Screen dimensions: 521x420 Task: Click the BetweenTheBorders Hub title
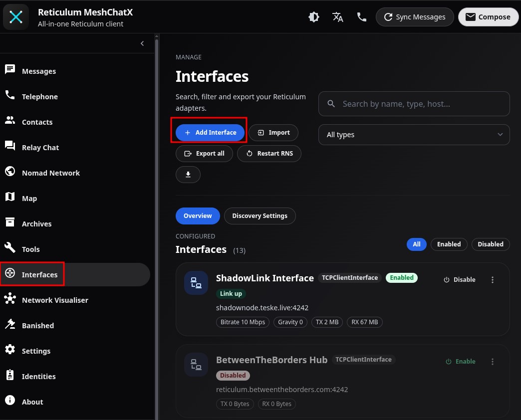coord(272,360)
